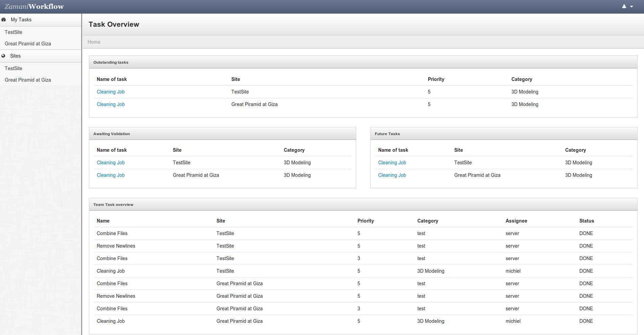The width and height of the screenshot is (644, 335).
Task: Open future Cleaning Job for Great Piramid
Action: tap(392, 175)
